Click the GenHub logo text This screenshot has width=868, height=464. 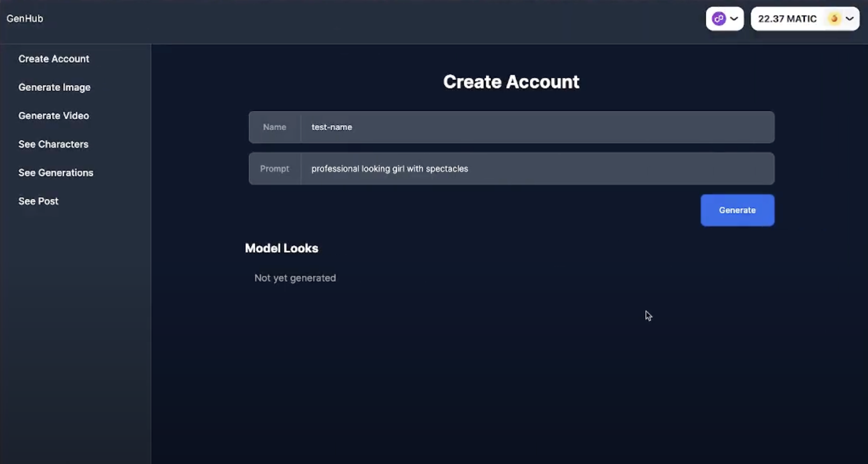point(25,18)
